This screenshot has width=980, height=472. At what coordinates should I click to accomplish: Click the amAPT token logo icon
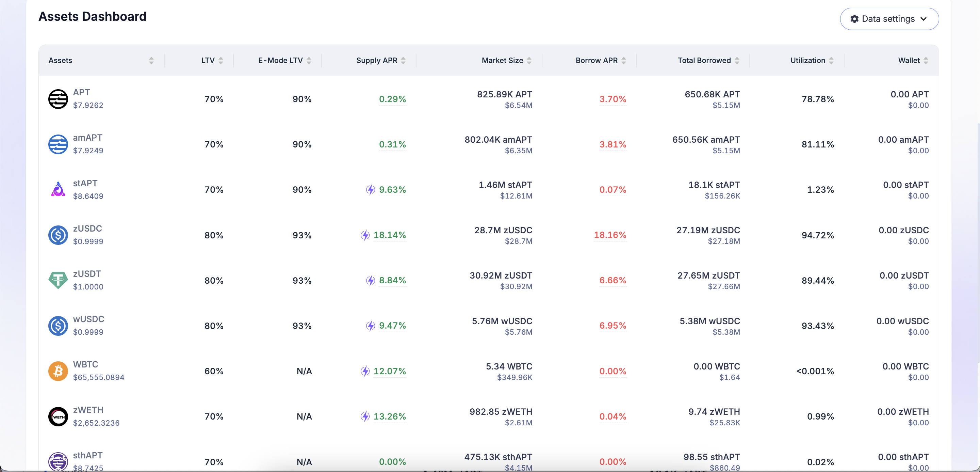coord(58,144)
